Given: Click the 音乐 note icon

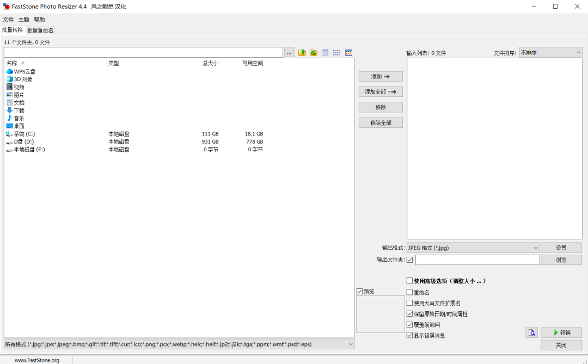Looking at the screenshot, I should coord(9,118).
